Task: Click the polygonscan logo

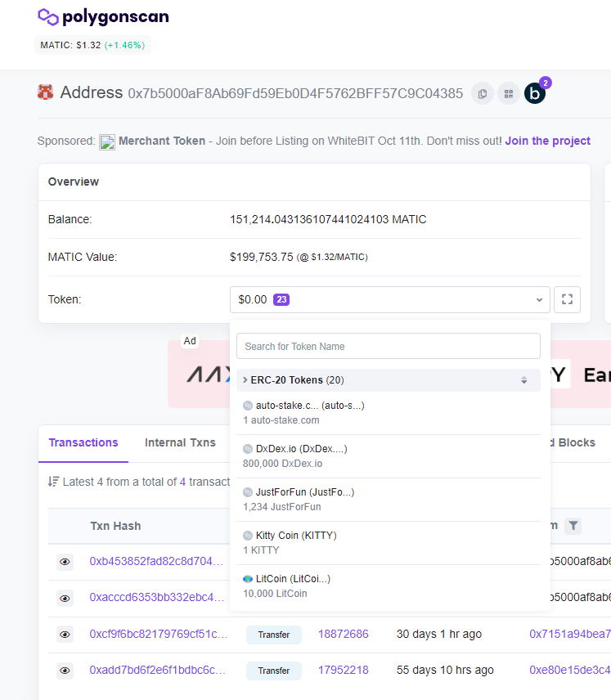Action: [x=104, y=17]
